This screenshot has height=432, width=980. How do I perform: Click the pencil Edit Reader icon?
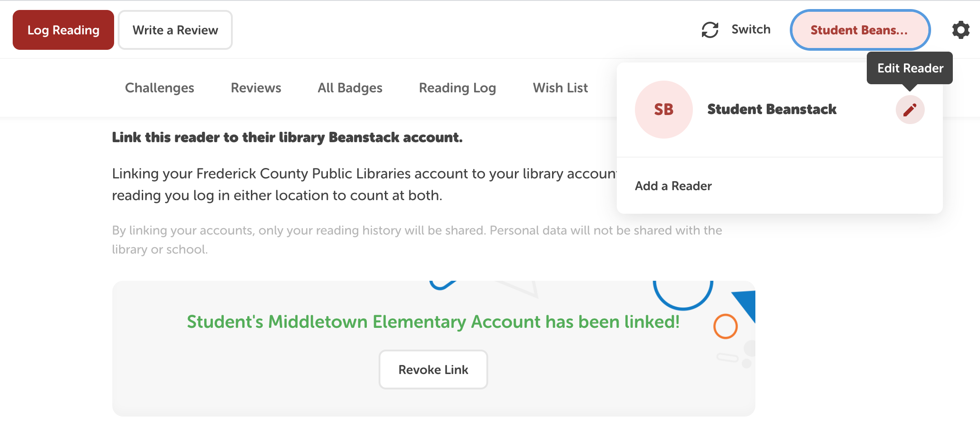click(910, 110)
